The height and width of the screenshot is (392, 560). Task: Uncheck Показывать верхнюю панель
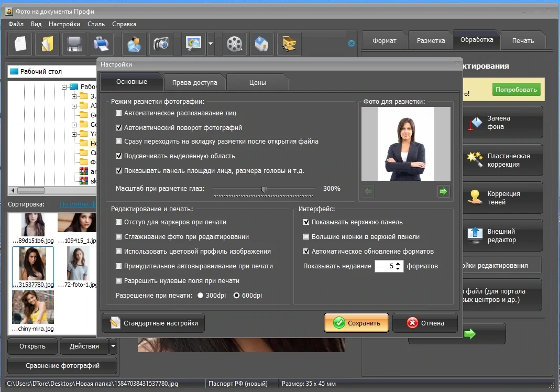click(x=306, y=222)
